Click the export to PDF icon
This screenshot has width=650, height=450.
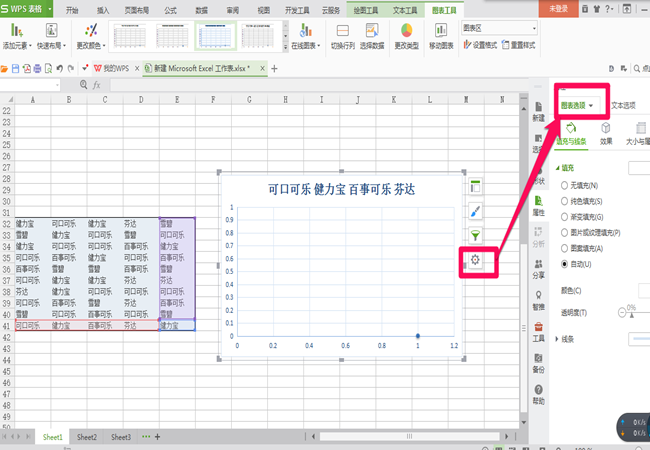27,69
